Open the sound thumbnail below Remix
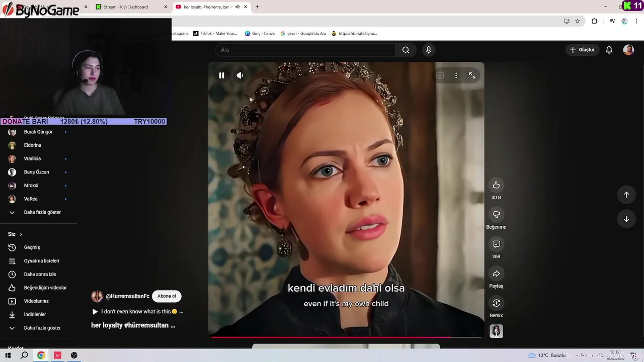The height and width of the screenshot is (362, 644). [x=496, y=331]
